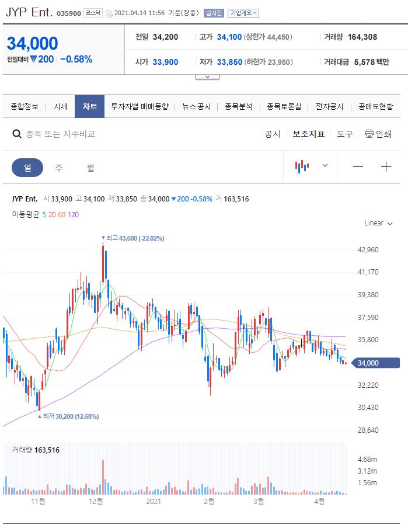
Task: Click the 실시간 real-time badge
Action: pyautogui.click(x=214, y=13)
